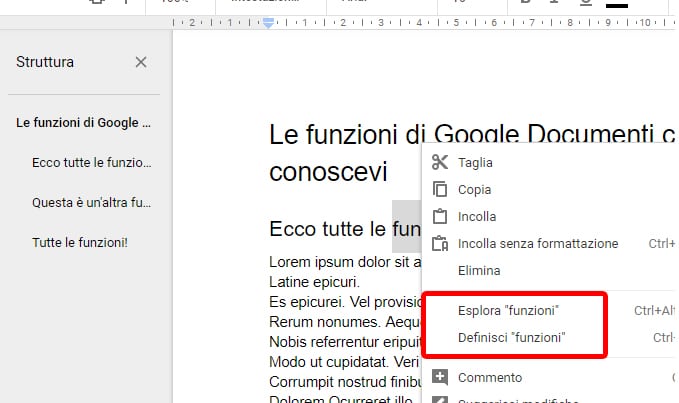The width and height of the screenshot is (679, 403).
Task: Click the Struttura panel title
Action: pos(45,62)
